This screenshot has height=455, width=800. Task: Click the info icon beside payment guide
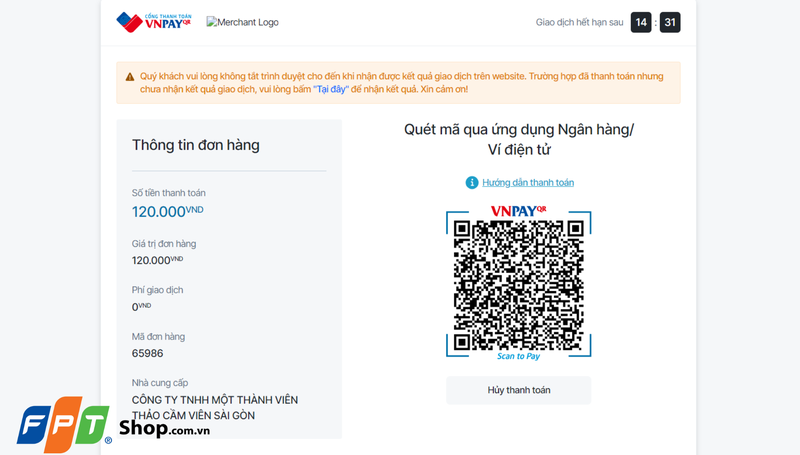pos(472,183)
